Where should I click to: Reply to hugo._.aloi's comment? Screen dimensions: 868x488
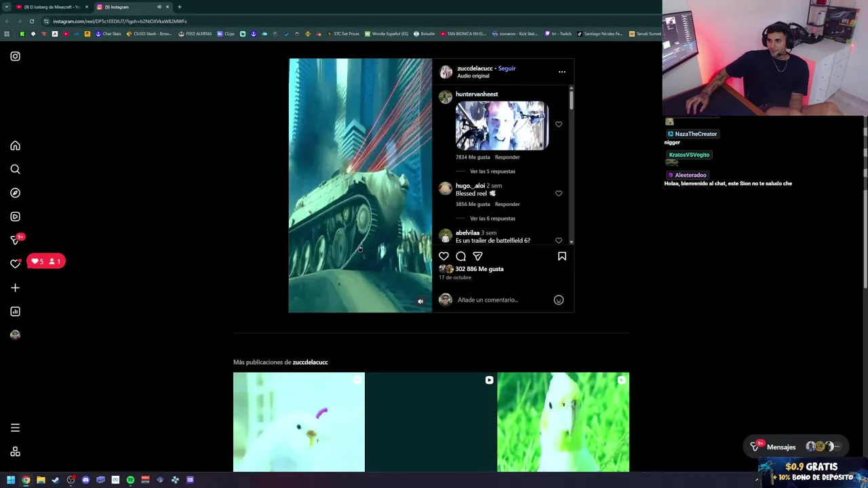(507, 204)
